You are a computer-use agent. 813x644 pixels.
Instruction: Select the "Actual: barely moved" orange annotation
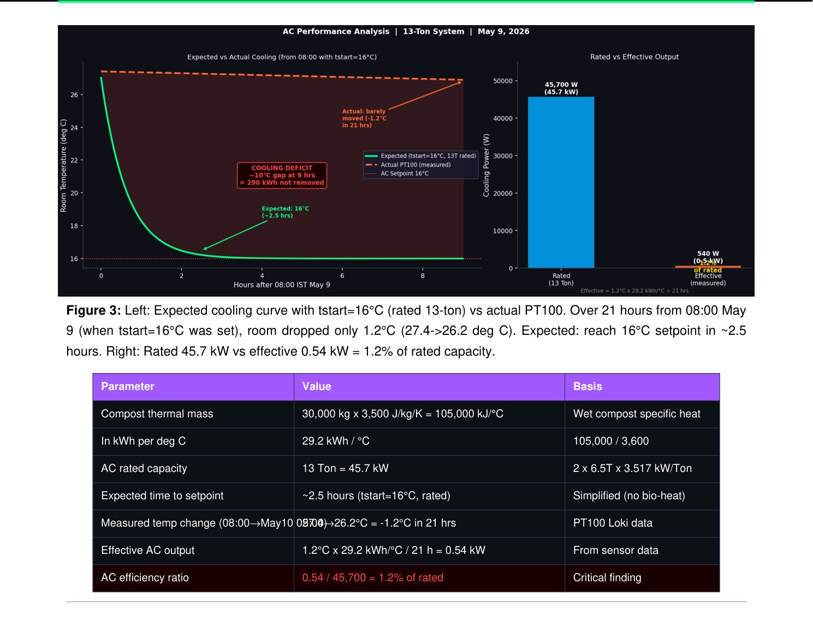tap(364, 118)
